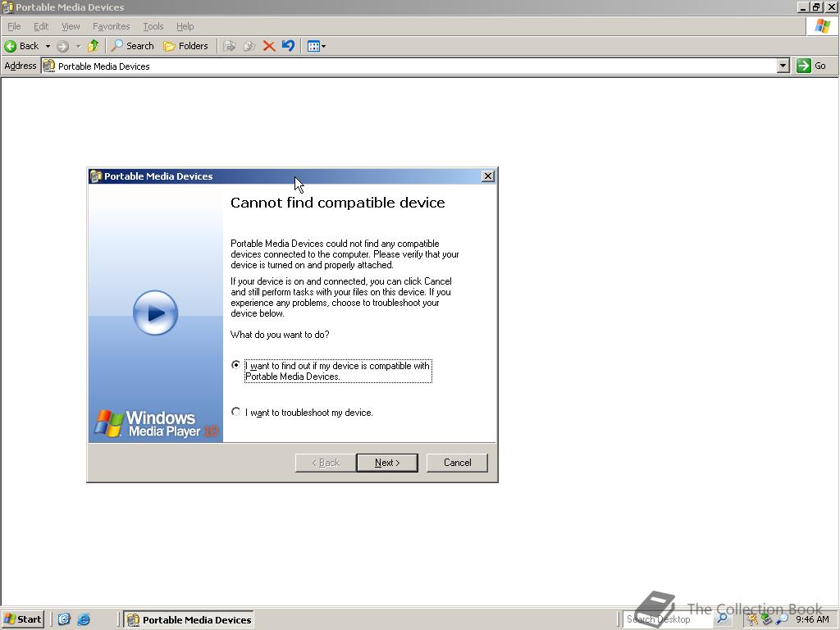Click the Next button in wizard
The height and width of the screenshot is (630, 840).
[387, 463]
